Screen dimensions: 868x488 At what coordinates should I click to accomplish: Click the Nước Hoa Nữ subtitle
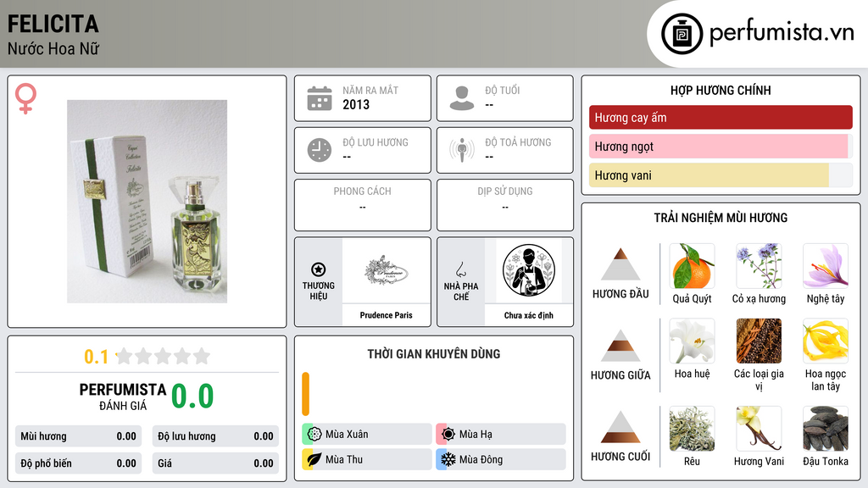coord(53,48)
